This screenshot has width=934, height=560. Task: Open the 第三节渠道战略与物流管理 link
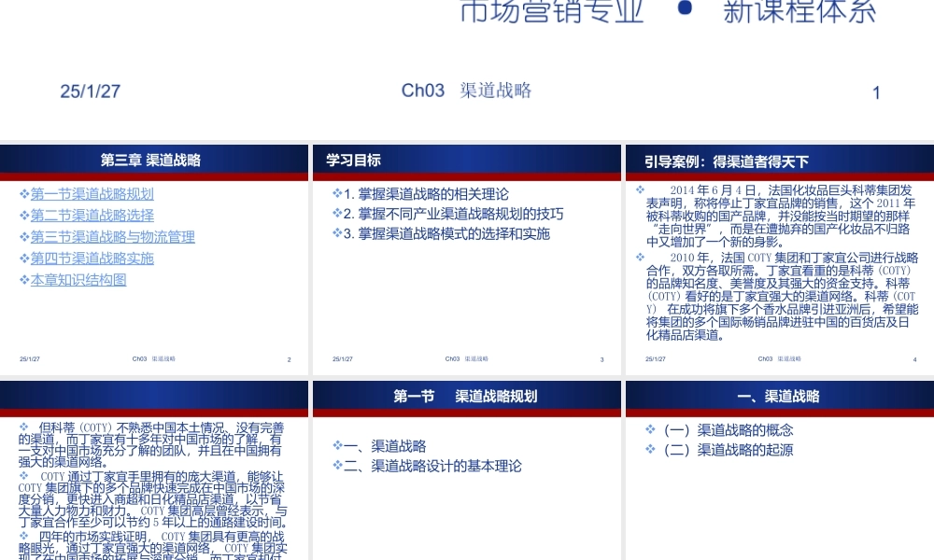(112, 237)
